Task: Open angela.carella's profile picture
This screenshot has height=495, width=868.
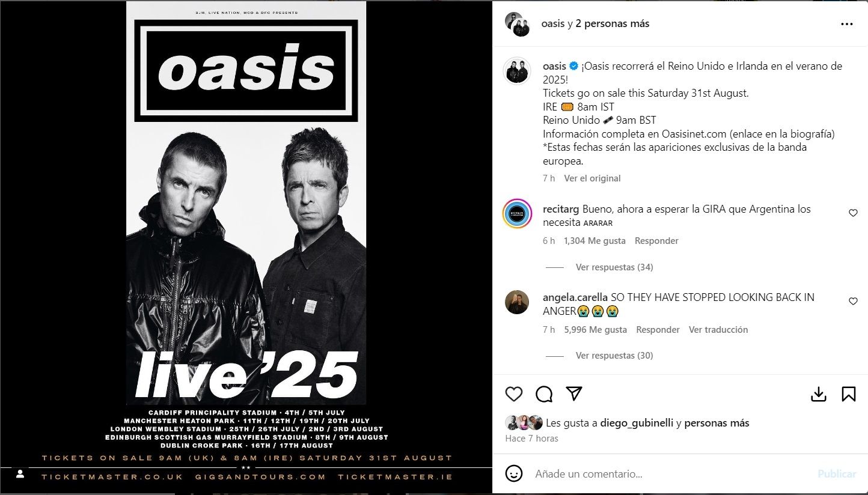Action: click(517, 302)
